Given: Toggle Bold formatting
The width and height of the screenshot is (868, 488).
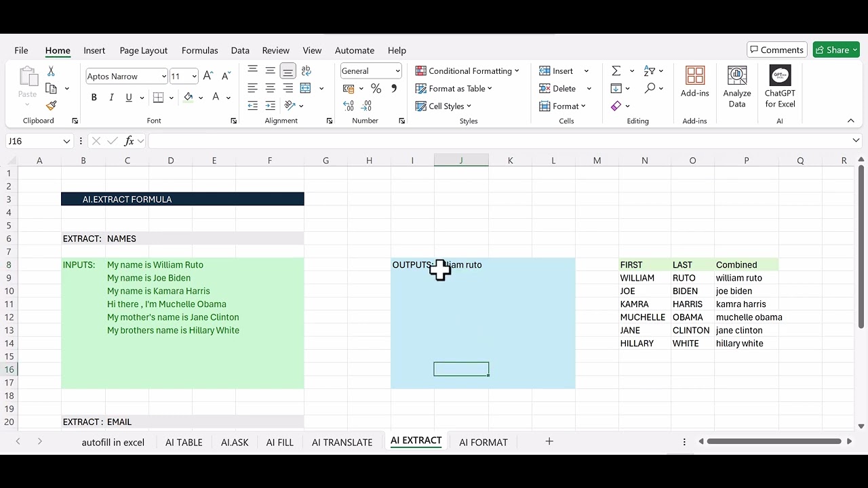Looking at the screenshot, I should tap(94, 98).
